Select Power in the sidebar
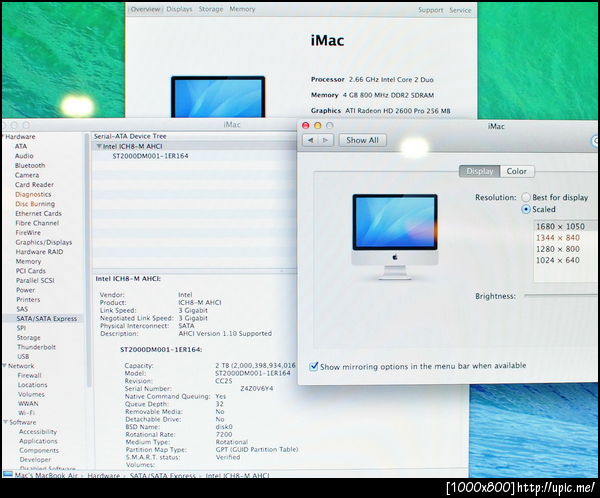 [x=25, y=290]
